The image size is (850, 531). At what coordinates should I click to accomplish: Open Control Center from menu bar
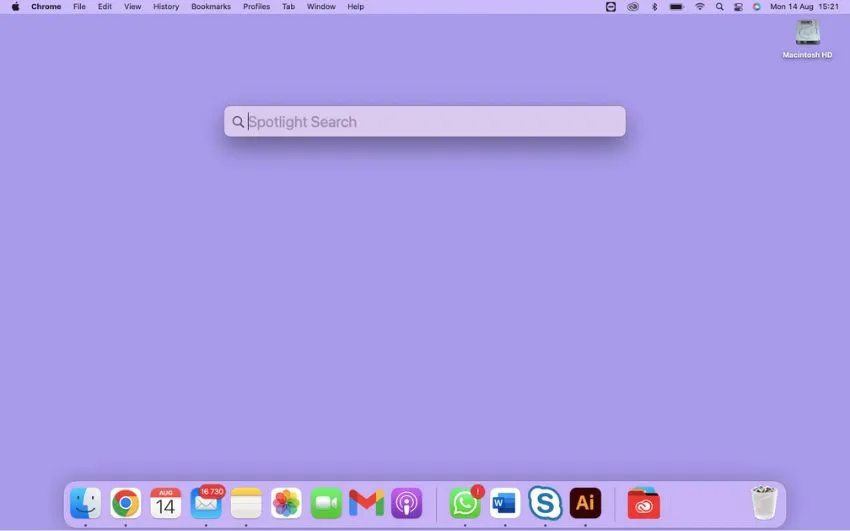pyautogui.click(x=738, y=7)
